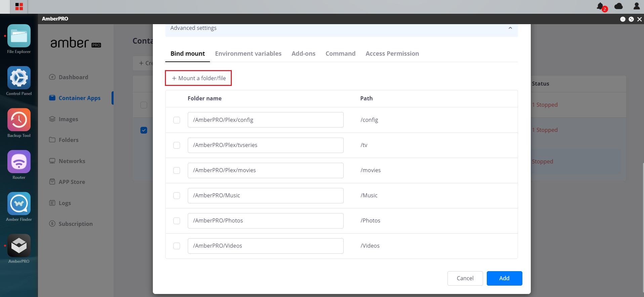Click the Images sidebar icon
This screenshot has width=644, height=297.
tap(52, 119)
